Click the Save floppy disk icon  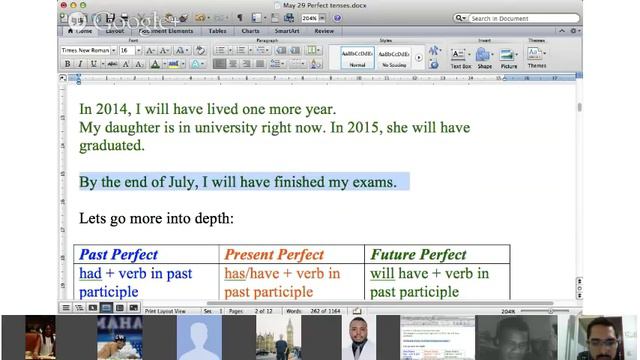110,18
